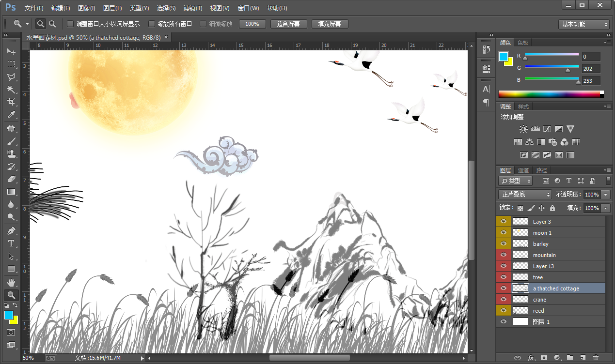Hide the Layer 3 layer
The image size is (615, 364).
[504, 221]
